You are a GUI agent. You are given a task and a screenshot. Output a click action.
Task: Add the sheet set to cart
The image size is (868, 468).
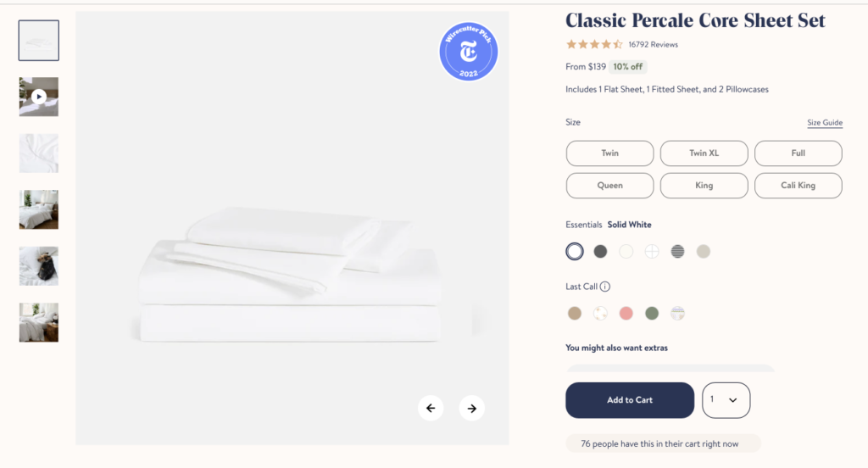(x=630, y=400)
